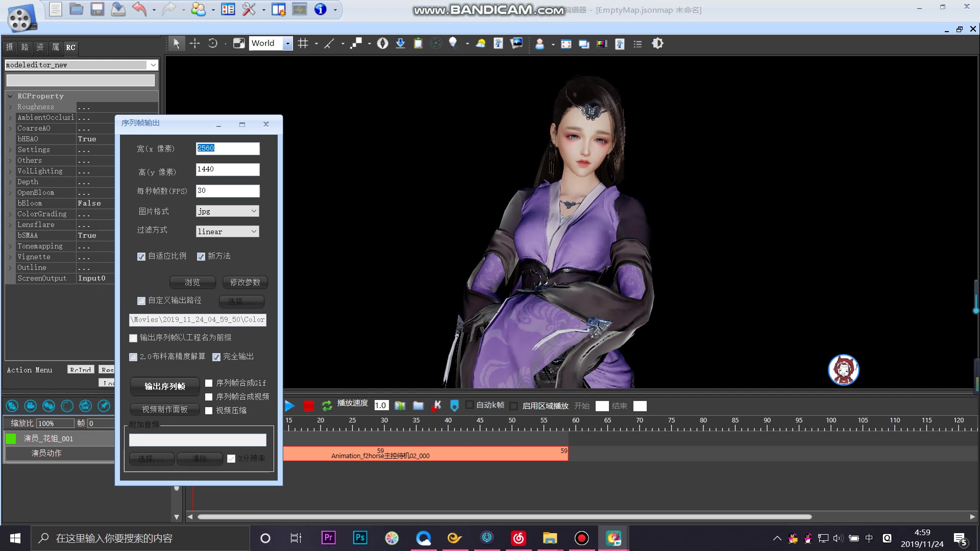
Task: Expand the ColorGrading property row
Action: point(10,214)
